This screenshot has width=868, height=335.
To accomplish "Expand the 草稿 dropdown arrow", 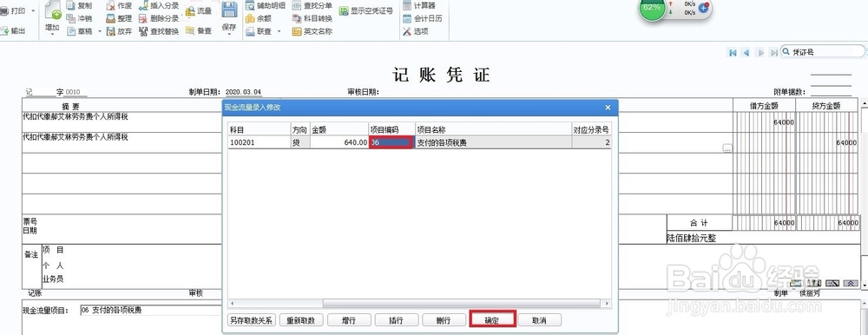I will pos(100,31).
